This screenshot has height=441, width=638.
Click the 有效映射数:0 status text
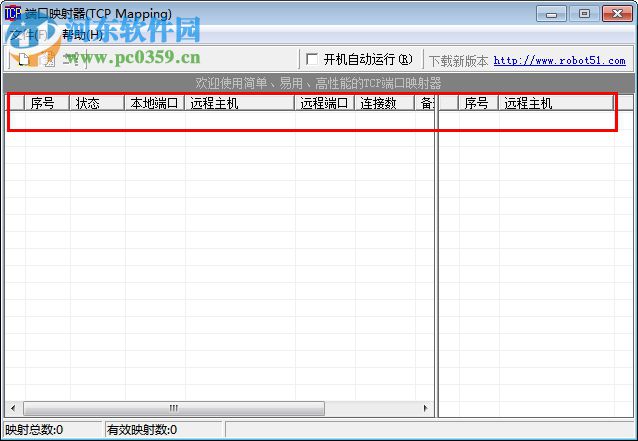coord(142,430)
